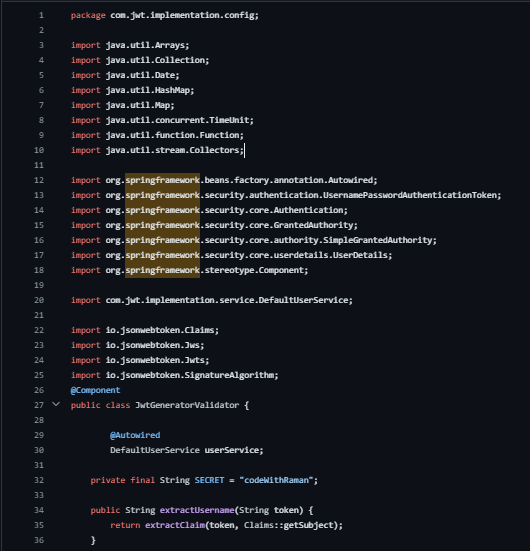Click the "codeWithRaman" string literal

[276, 480]
